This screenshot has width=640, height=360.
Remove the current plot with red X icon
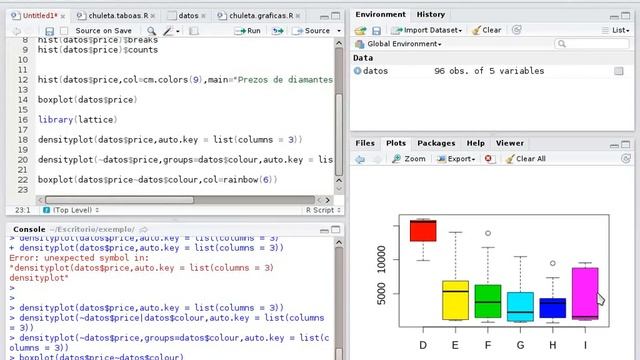click(488, 159)
